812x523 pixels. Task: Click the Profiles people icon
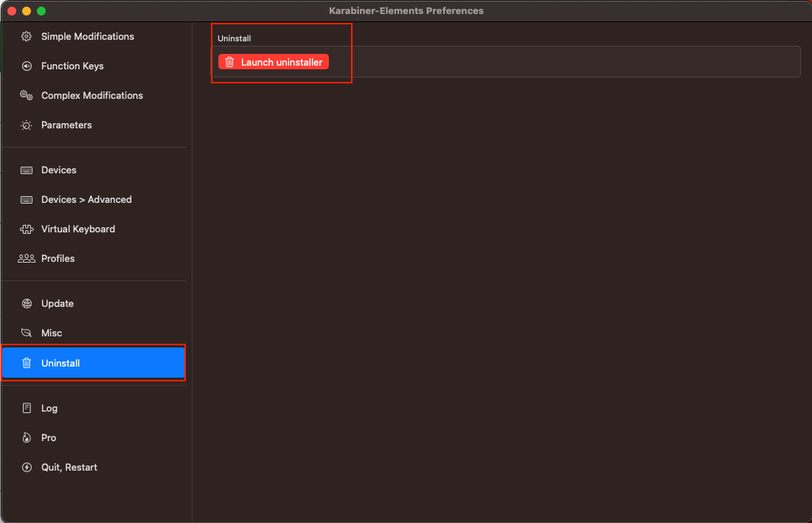[27, 258]
